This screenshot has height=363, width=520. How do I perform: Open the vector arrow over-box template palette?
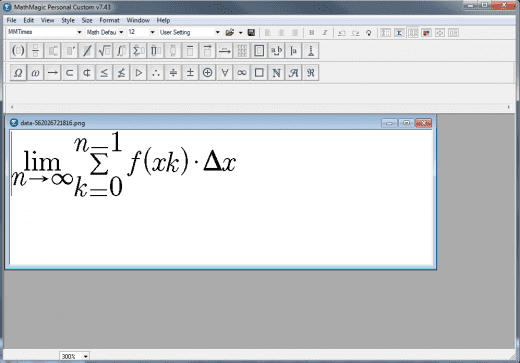click(x=207, y=51)
